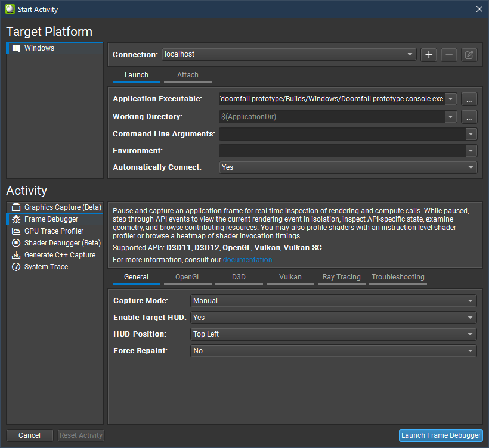Choose the Generate C++ Capture icon

(x=16, y=255)
